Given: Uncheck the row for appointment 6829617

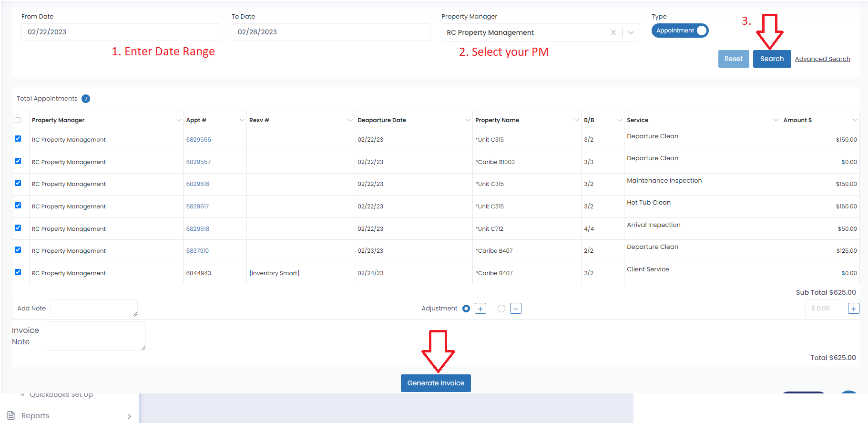Looking at the screenshot, I should coord(18,205).
